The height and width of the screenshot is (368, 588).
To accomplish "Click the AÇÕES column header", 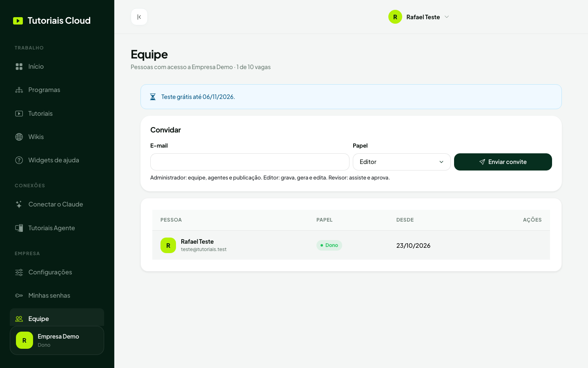I will [532, 220].
